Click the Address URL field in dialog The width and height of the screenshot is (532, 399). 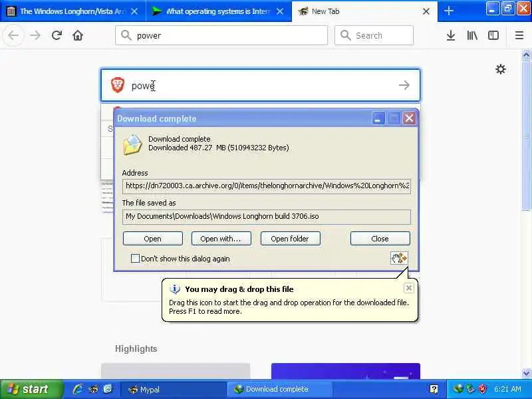(x=267, y=186)
